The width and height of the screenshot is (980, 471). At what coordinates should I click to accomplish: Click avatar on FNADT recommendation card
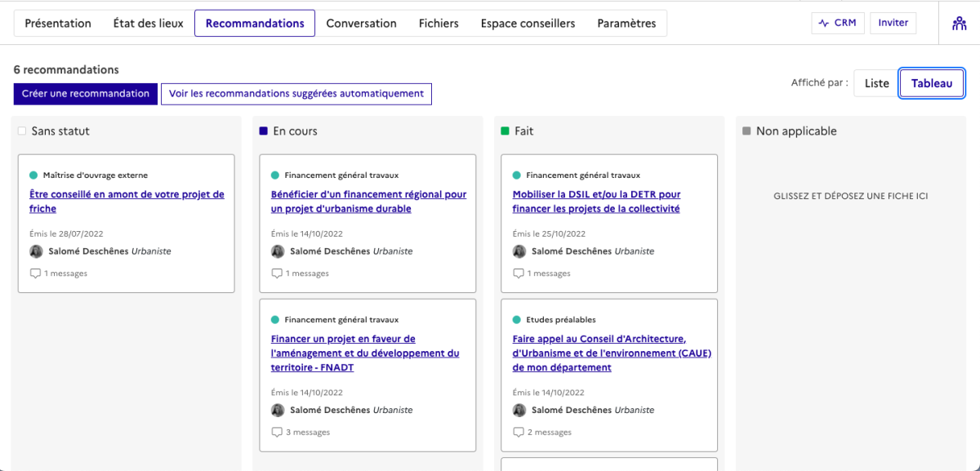click(x=278, y=411)
